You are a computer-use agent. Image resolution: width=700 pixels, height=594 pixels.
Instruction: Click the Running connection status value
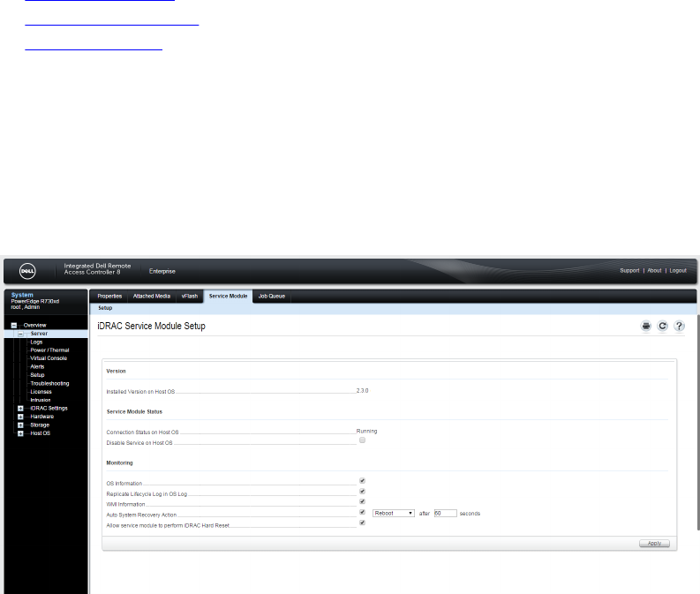tap(367, 431)
